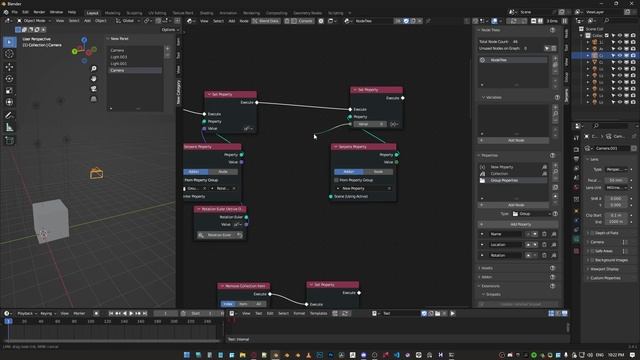Select the Measure tool in viewport toolbar

[9, 128]
